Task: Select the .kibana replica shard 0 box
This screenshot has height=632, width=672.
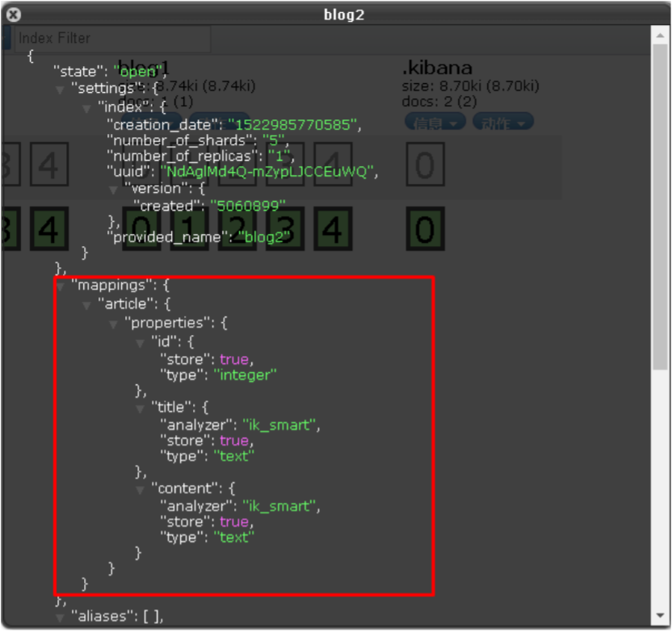Action: point(425,165)
